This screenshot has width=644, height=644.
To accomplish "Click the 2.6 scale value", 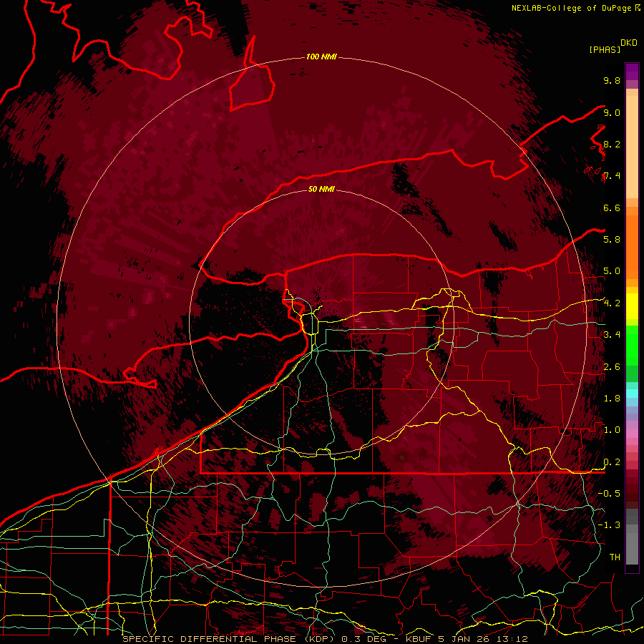I will [x=612, y=367].
